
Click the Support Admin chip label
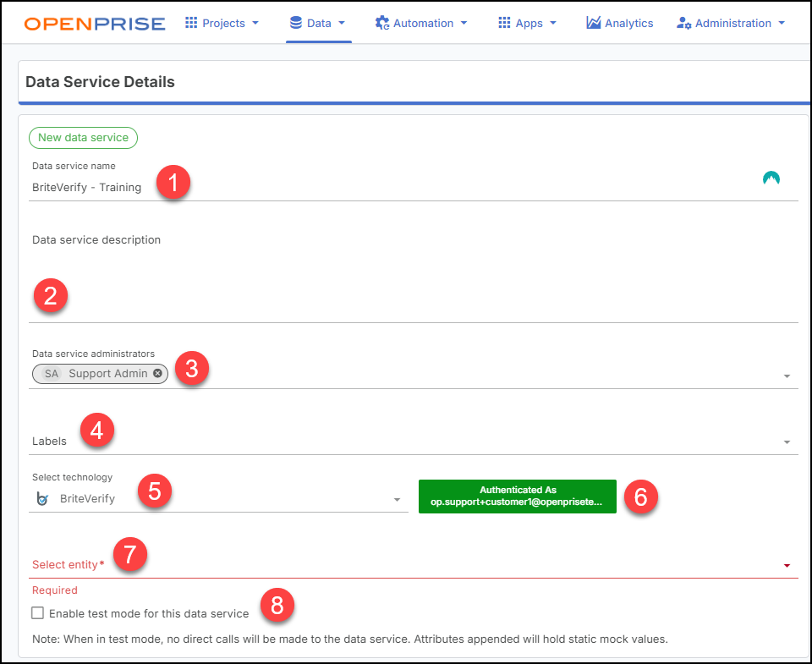[108, 373]
